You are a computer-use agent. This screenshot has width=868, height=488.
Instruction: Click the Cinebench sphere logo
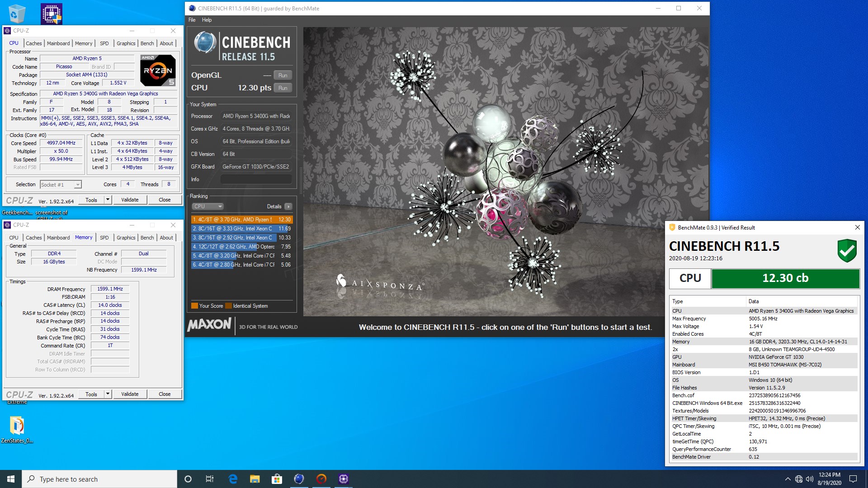[x=205, y=42]
